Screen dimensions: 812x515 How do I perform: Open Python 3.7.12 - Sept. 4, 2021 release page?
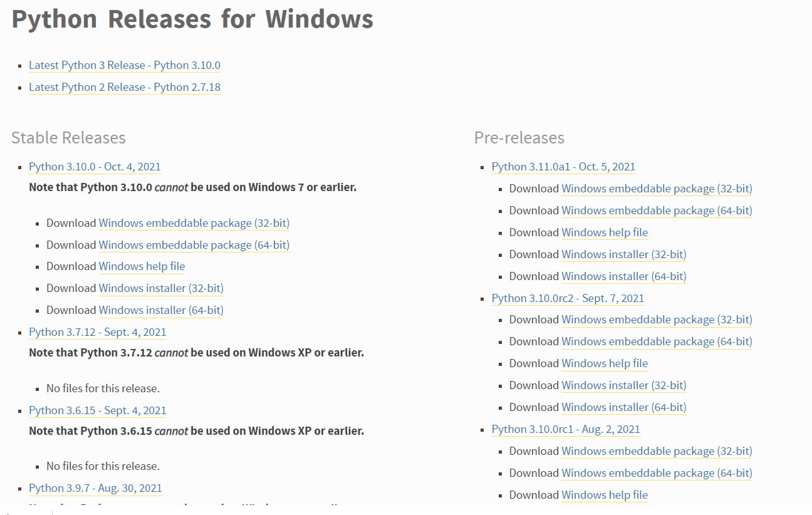pyautogui.click(x=98, y=332)
